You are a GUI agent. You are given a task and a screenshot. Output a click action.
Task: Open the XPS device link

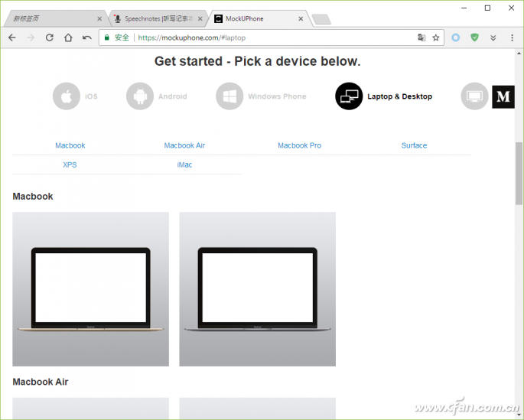(x=70, y=164)
